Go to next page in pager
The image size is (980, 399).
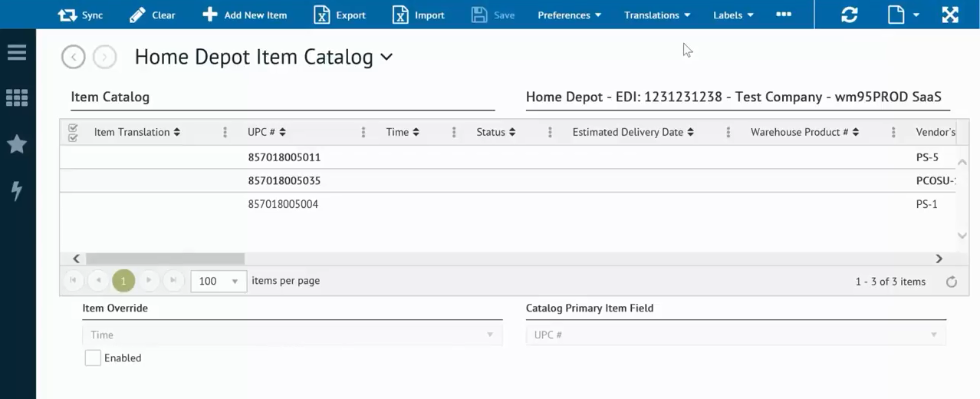point(149,281)
